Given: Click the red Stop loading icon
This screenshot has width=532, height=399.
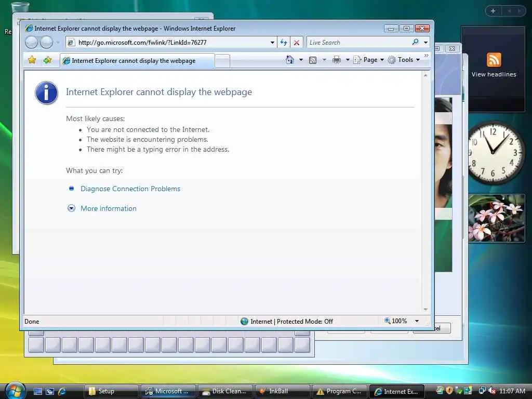Looking at the screenshot, I should pos(297,43).
